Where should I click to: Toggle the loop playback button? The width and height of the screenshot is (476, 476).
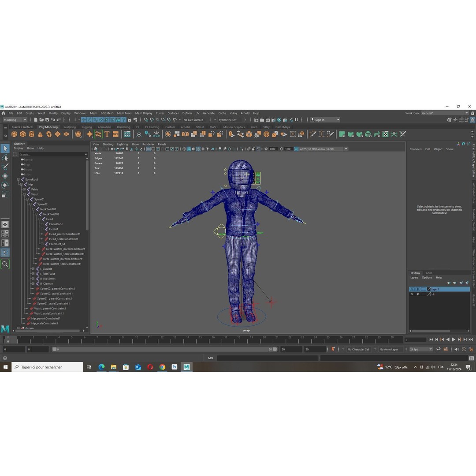(x=439, y=350)
